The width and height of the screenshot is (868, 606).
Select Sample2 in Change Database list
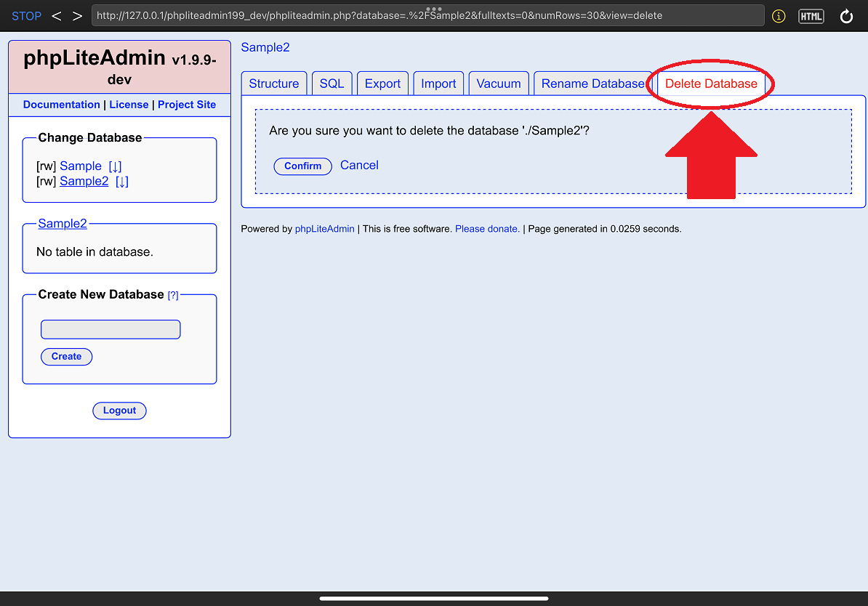pos(84,182)
